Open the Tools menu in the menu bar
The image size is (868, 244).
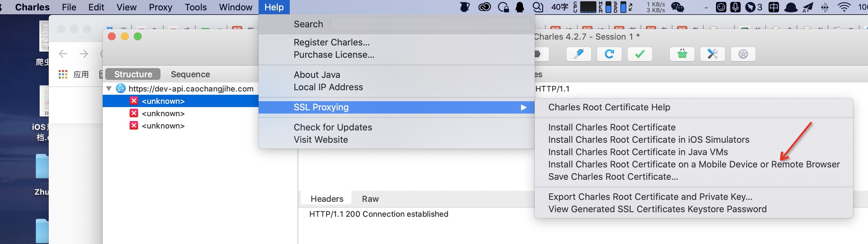pos(196,7)
